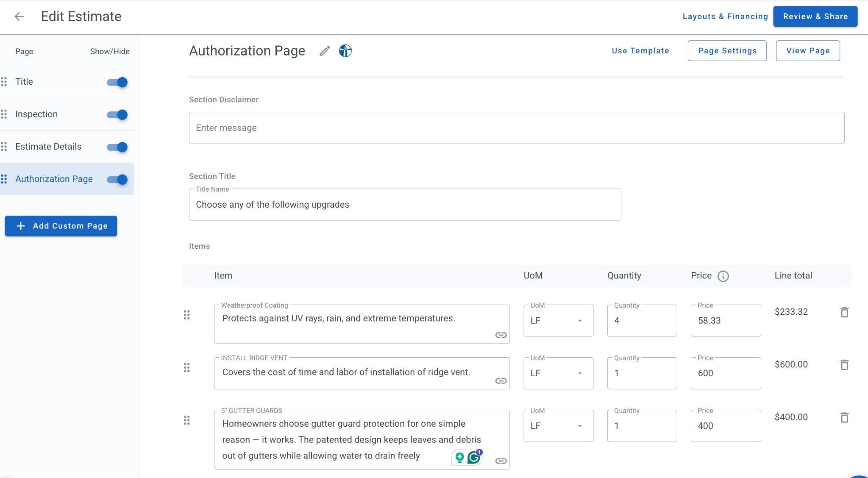
Task: Click the Price info icon in the table header
Action: tap(723, 276)
